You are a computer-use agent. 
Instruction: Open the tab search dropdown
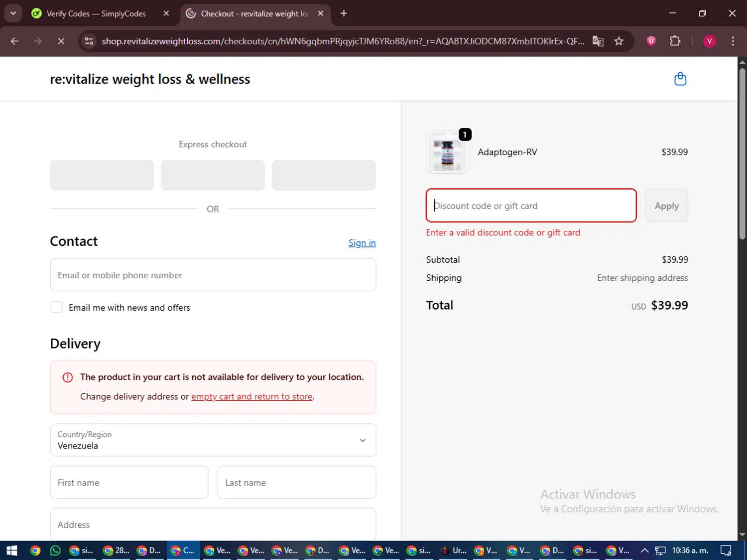(13, 13)
